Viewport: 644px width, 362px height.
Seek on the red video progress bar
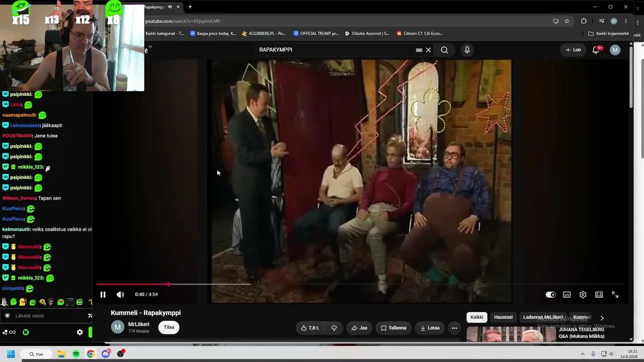tap(360, 285)
